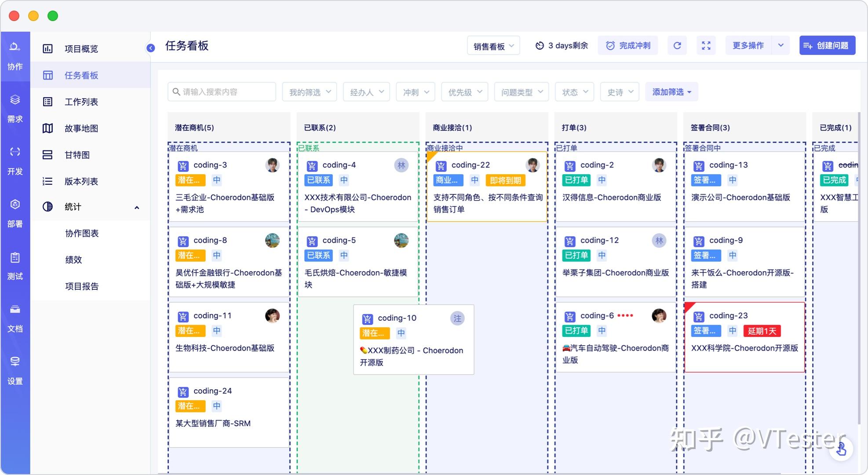Switch to the 工作列表 view
Screen dimensions: 868x475
coord(81,102)
